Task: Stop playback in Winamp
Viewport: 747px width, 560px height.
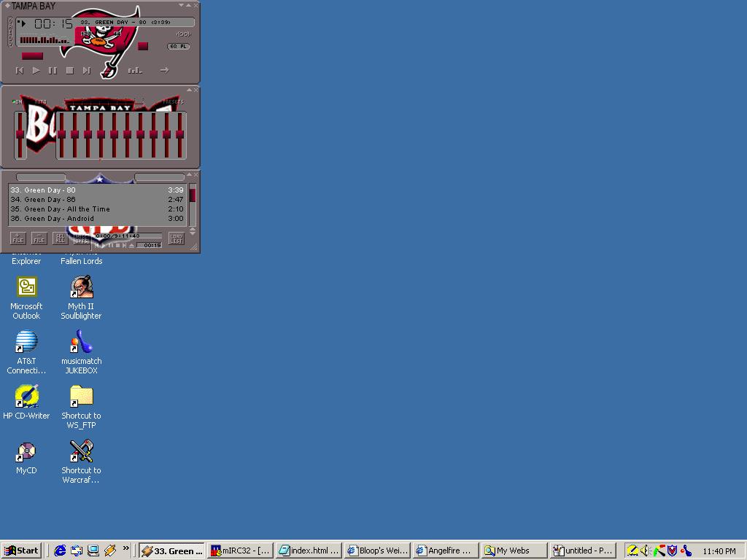Action: click(x=69, y=71)
